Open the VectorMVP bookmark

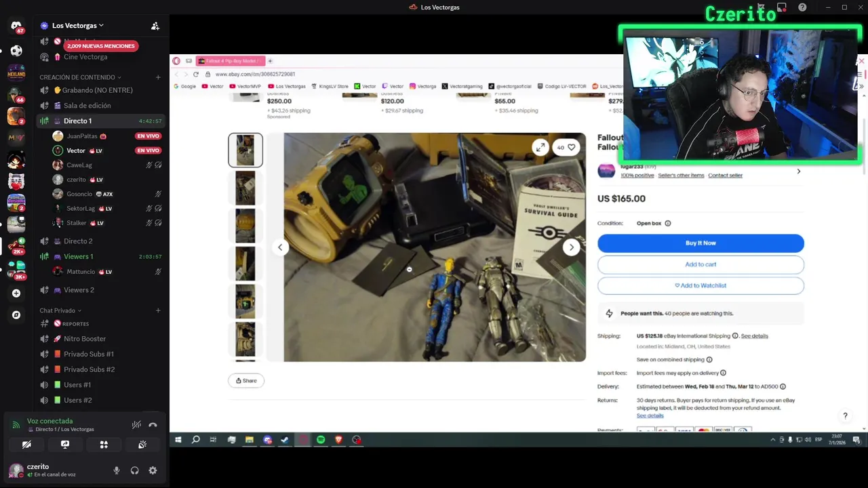pyautogui.click(x=245, y=86)
